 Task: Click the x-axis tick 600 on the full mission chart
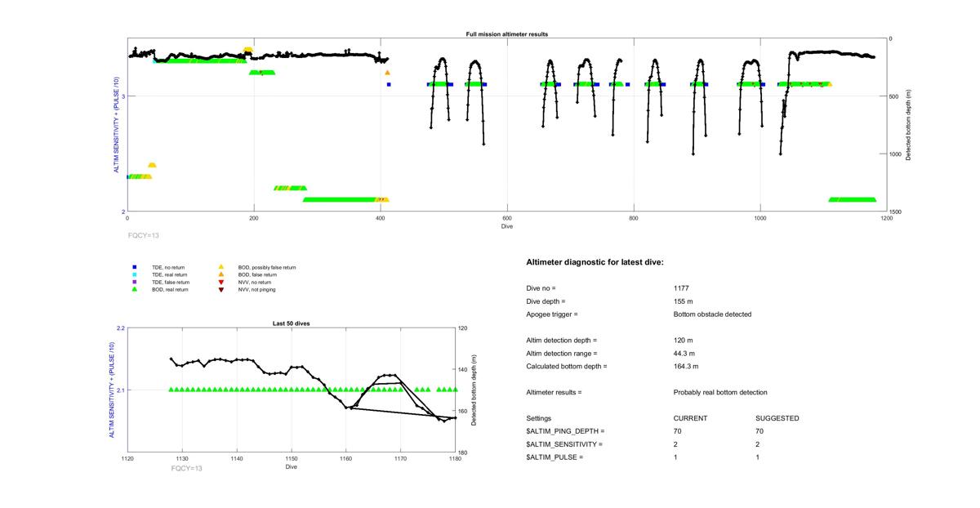point(507,218)
